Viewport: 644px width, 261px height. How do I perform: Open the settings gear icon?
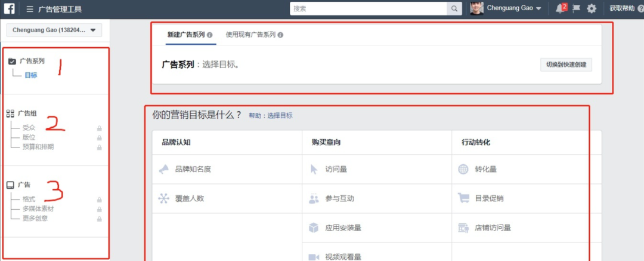click(592, 8)
